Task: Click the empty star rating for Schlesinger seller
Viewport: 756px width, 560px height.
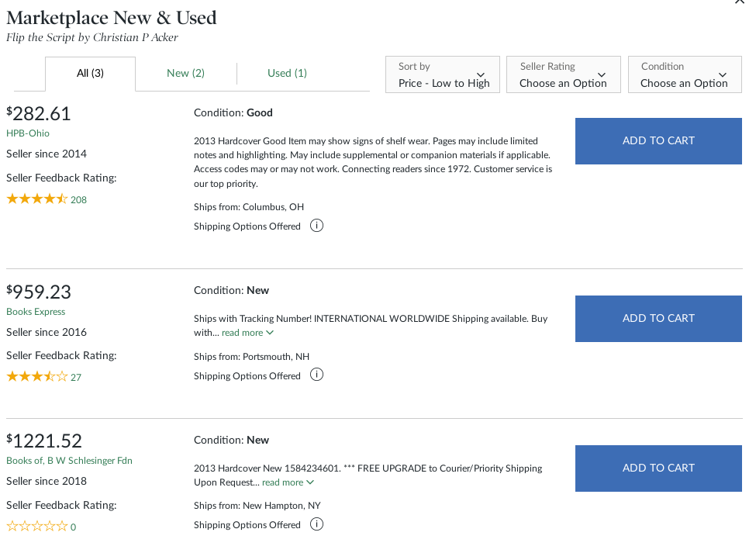Action: pyautogui.click(x=37, y=527)
